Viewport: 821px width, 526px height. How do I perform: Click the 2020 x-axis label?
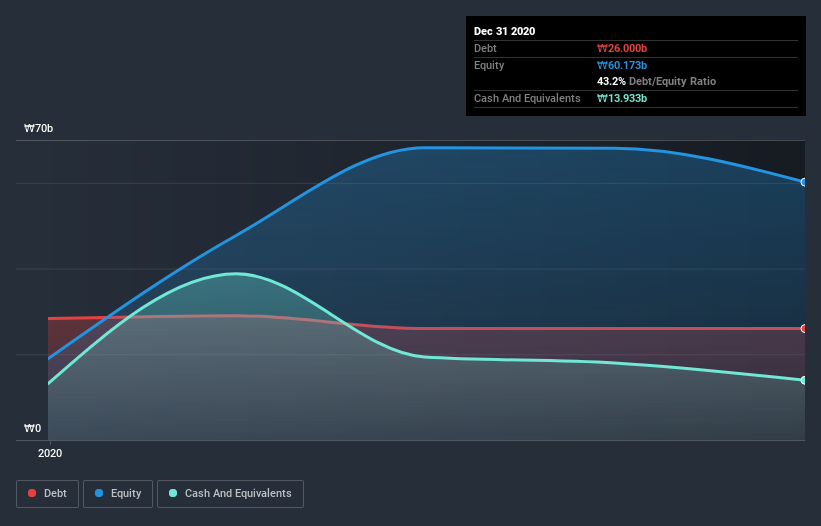tap(50, 453)
